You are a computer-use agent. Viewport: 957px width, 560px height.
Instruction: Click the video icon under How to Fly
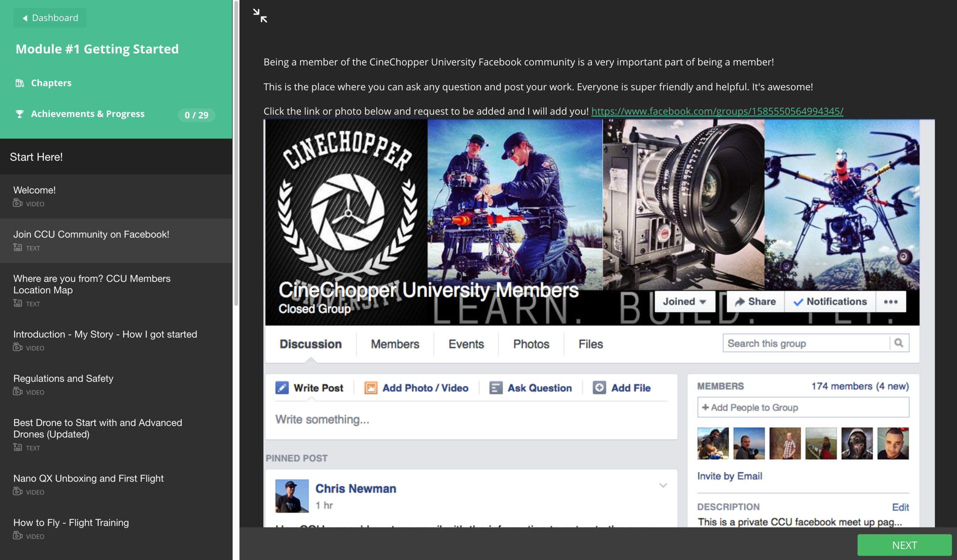[18, 536]
